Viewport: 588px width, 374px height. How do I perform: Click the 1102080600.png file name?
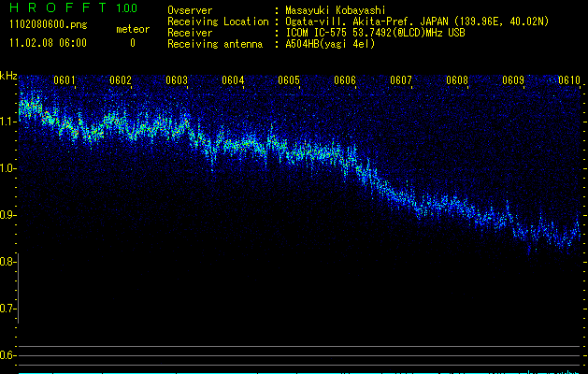[x=48, y=25]
